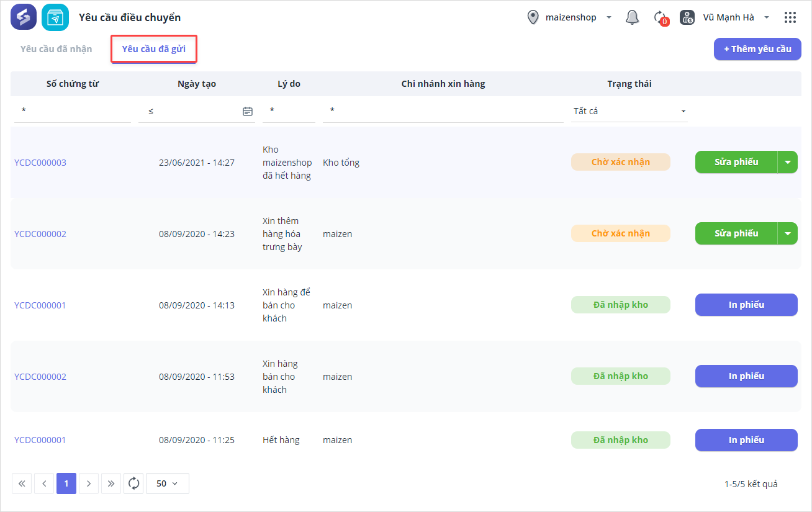Open the notification bell

tap(633, 17)
